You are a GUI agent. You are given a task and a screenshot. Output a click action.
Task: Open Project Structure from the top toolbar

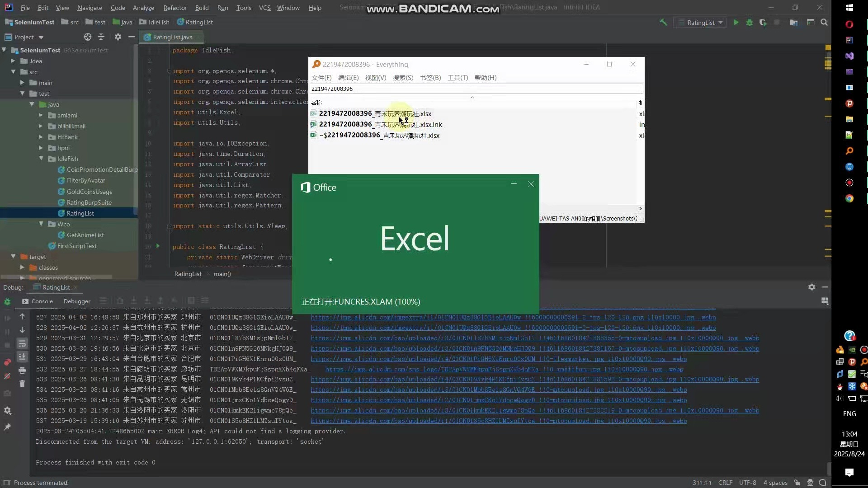(793, 22)
